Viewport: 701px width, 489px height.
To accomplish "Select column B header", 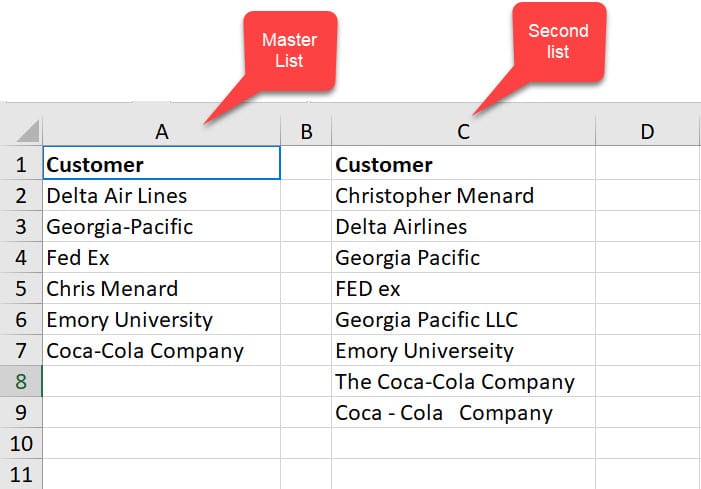I will click(306, 131).
